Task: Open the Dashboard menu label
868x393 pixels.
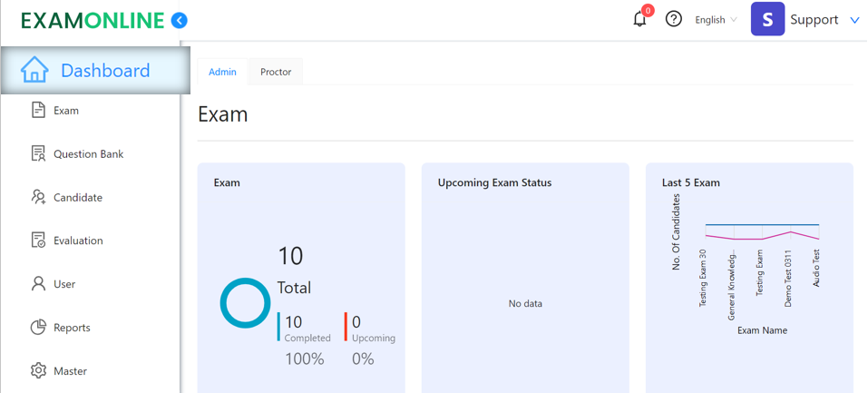Action: tap(105, 71)
